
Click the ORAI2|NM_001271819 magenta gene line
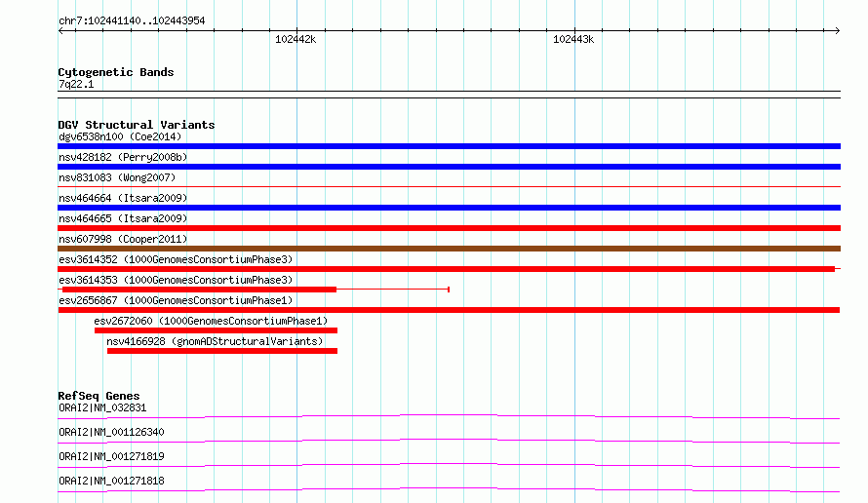[449, 465]
